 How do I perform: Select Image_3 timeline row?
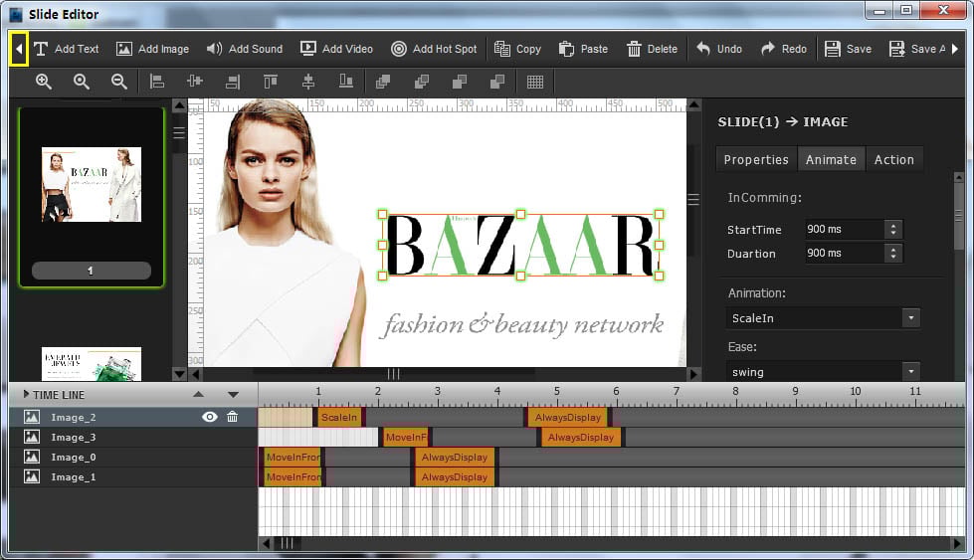(x=133, y=437)
